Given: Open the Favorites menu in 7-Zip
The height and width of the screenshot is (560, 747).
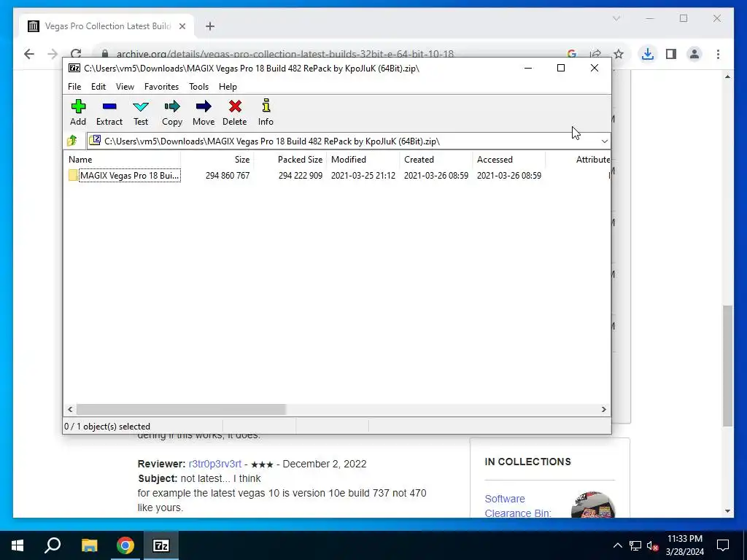Looking at the screenshot, I should tap(161, 87).
